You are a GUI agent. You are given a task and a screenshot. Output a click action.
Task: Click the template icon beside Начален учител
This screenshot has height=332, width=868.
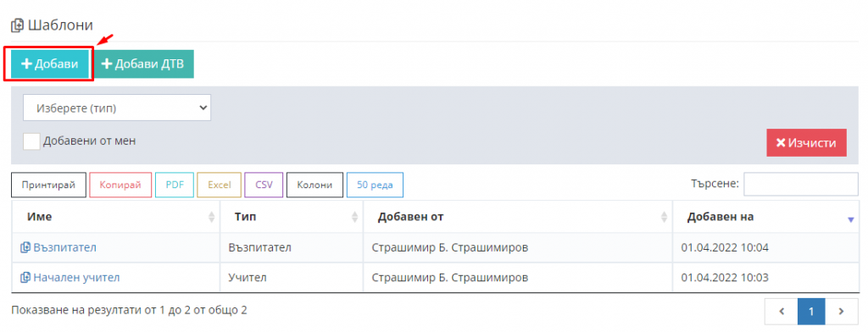25,278
